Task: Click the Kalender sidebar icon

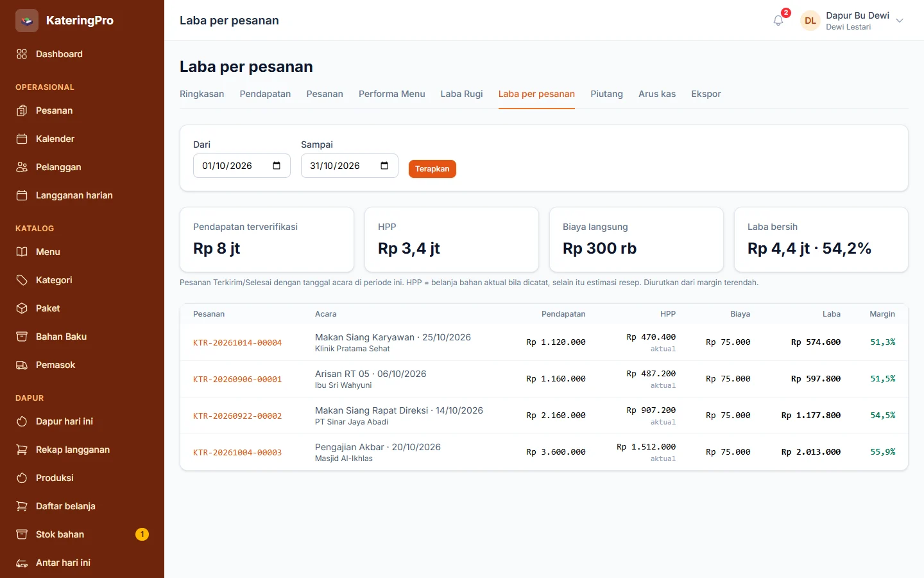Action: click(22, 139)
